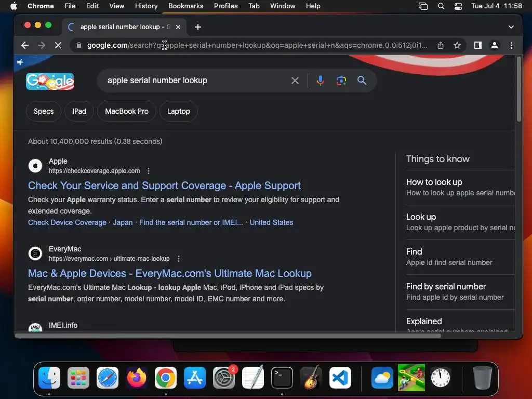
Task: Expand How to look up item
Action: point(460,187)
